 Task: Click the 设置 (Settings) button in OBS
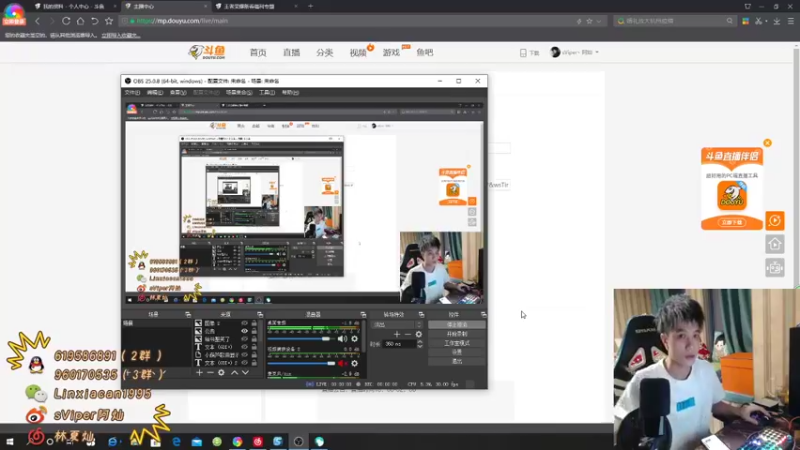coord(457,352)
